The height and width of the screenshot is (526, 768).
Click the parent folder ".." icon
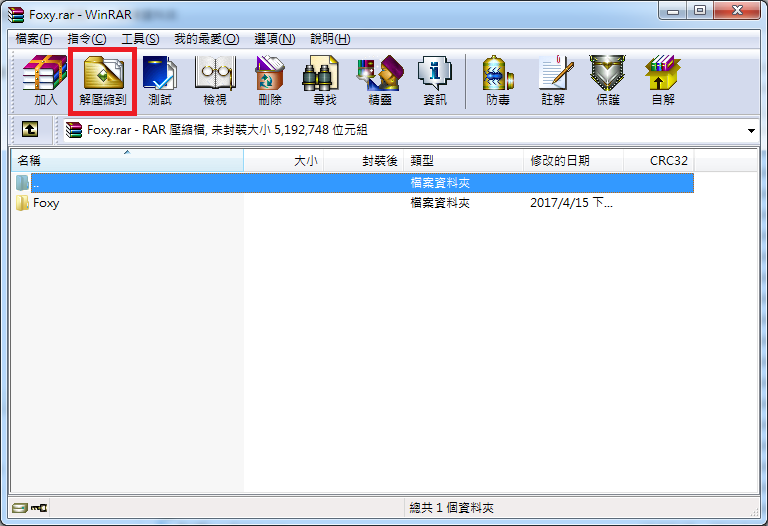[x=22, y=183]
